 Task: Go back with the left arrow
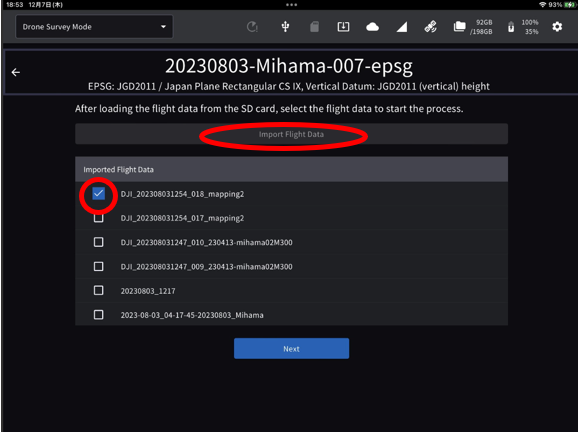click(16, 72)
